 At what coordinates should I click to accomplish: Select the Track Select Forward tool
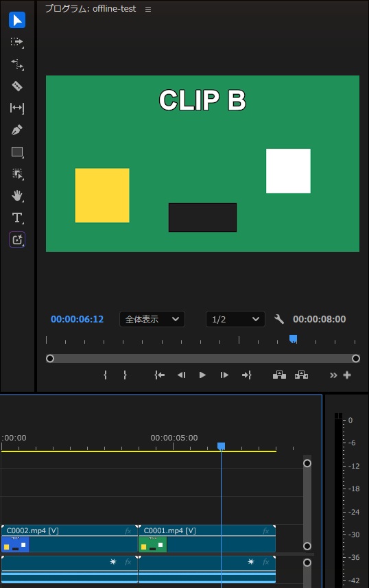[x=17, y=42]
